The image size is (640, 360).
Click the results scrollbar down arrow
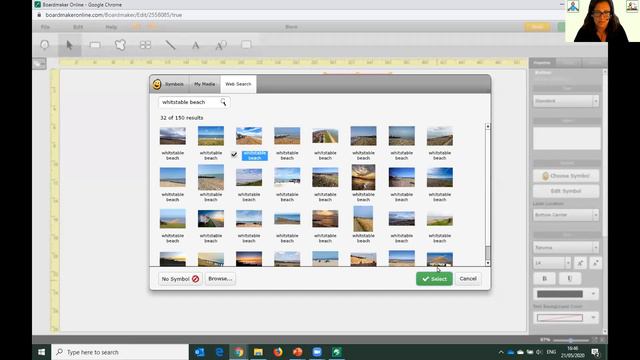point(487,263)
